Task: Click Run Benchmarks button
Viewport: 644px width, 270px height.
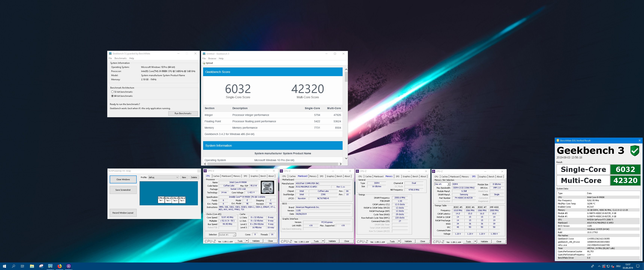Action: 183,113
